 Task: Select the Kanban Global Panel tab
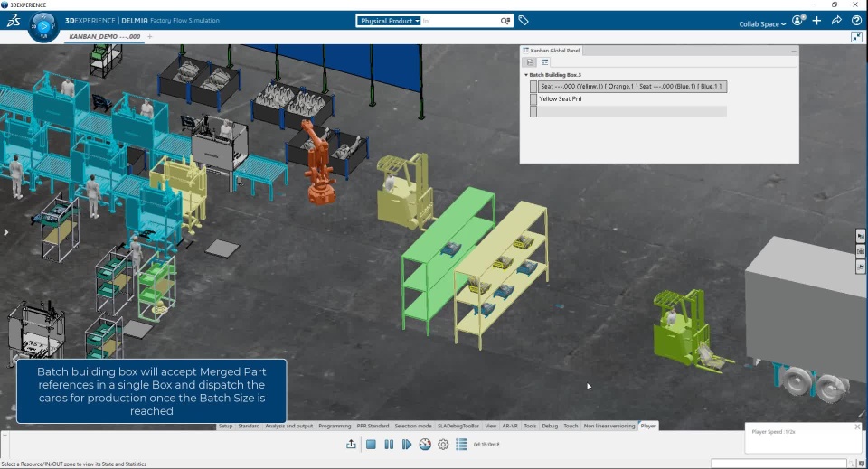pos(551,51)
